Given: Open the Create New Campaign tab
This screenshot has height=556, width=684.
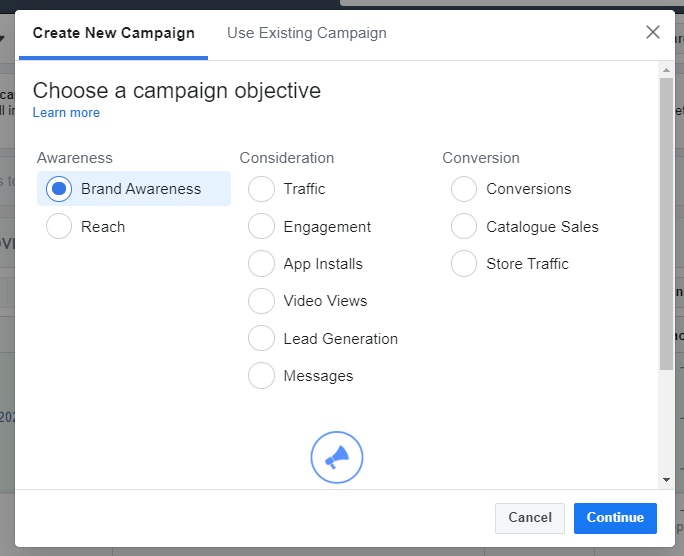Looking at the screenshot, I should (113, 33).
